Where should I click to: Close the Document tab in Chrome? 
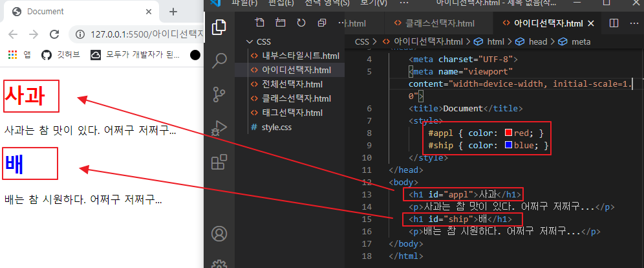click(x=149, y=12)
